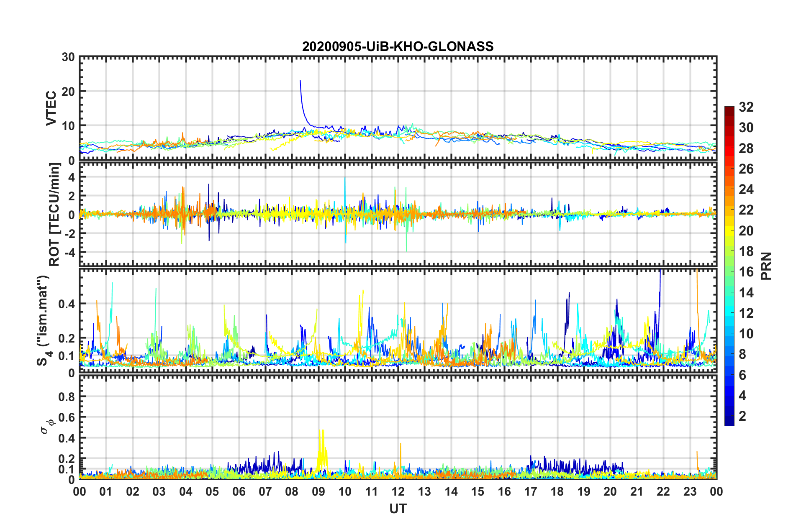Click VTEC y-axis tick label 10
This screenshot has height=532, width=796.
coord(68,126)
